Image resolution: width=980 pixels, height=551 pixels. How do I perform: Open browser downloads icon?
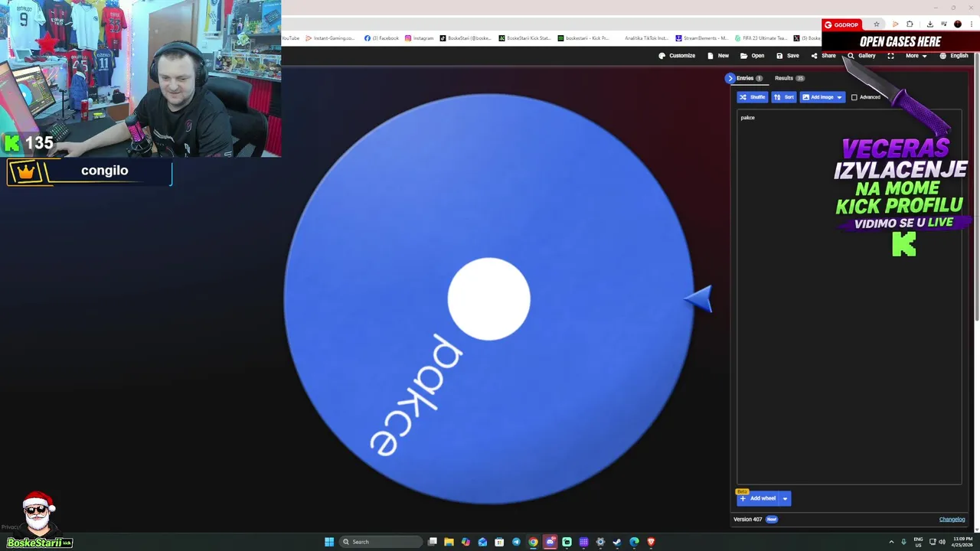point(929,24)
